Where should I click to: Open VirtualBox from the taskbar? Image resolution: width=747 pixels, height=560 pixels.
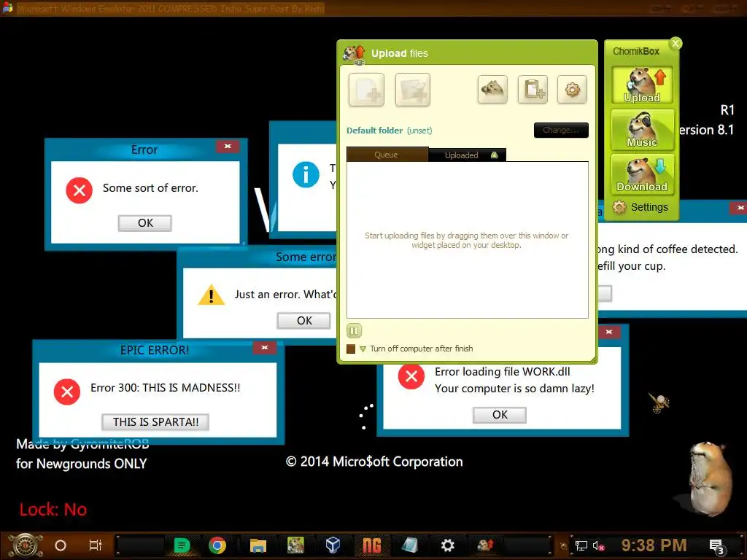click(333, 545)
